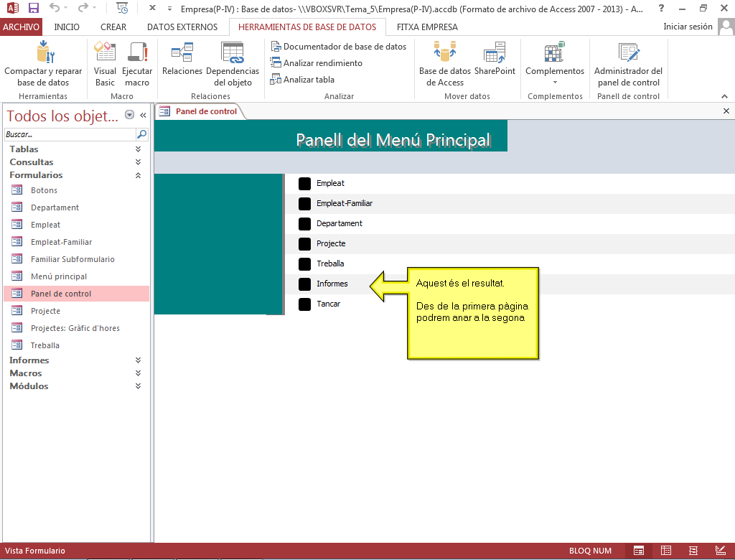The image size is (735, 560).
Task: Click the Empleat switchboard button
Action: tap(304, 183)
